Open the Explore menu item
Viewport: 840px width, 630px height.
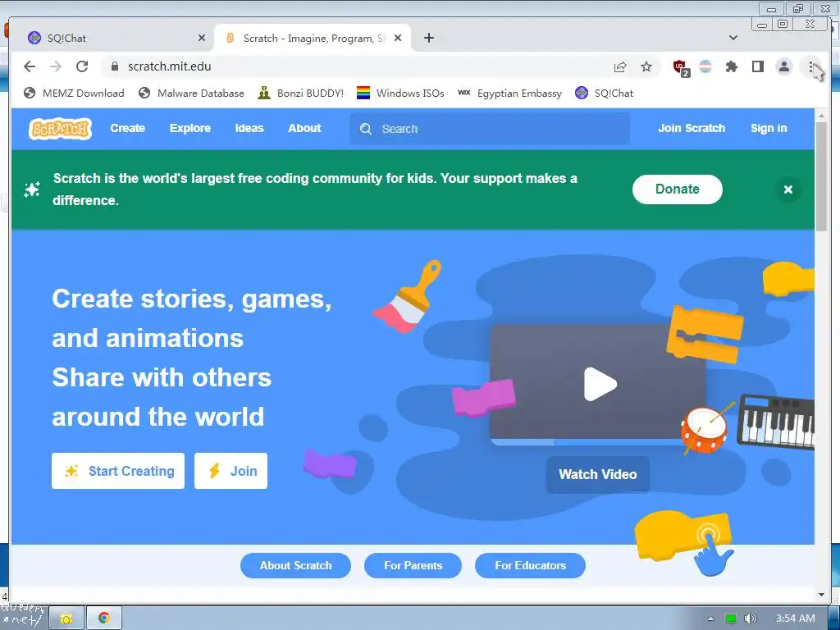tap(190, 128)
